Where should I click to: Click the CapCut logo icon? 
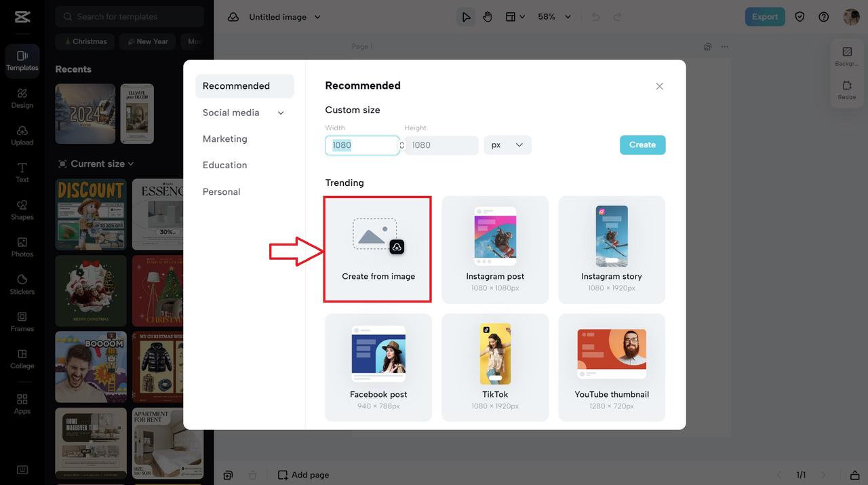[22, 17]
